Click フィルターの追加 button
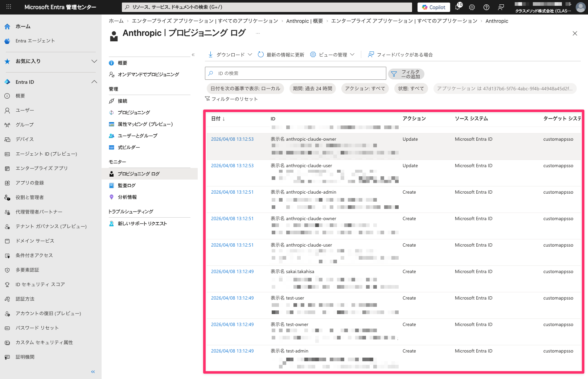The height and width of the screenshot is (379, 588). 406,74
